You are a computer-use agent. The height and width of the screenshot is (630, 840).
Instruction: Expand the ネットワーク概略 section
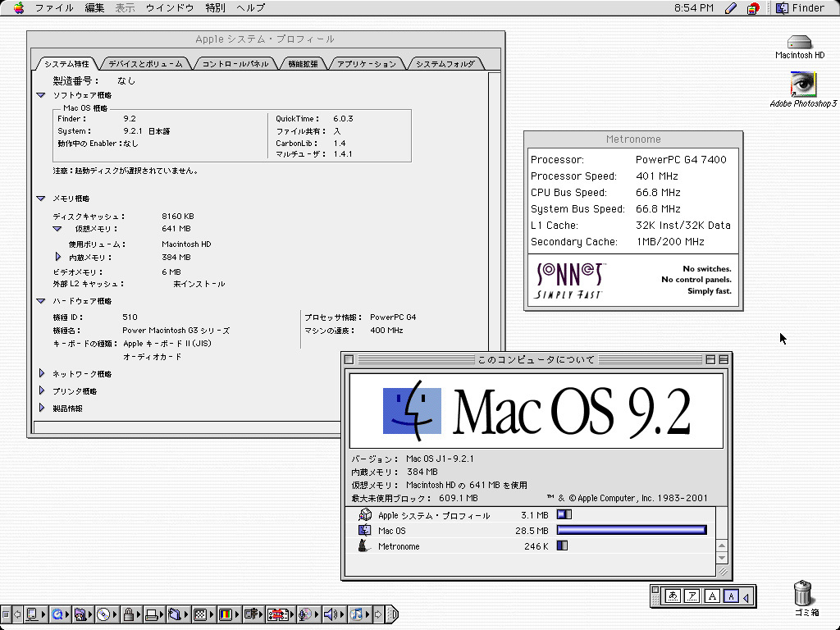coord(42,373)
